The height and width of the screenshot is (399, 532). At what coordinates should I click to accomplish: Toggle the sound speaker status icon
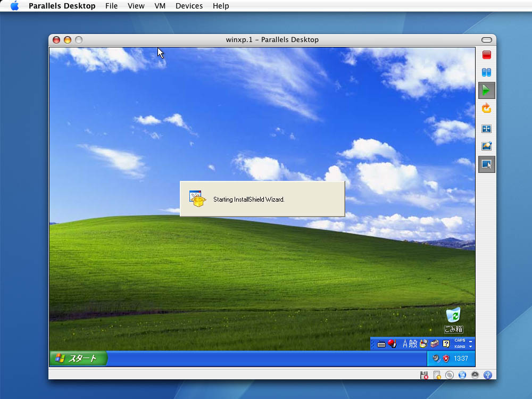(x=475, y=375)
